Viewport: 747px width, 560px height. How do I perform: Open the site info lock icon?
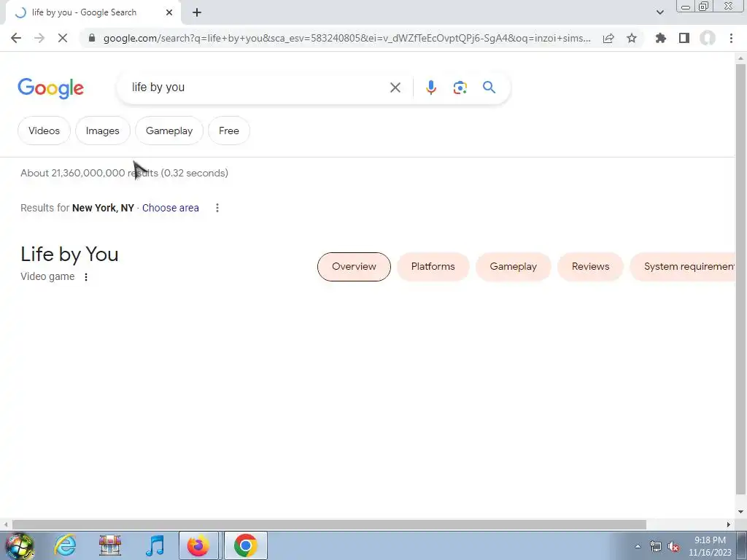(92, 38)
